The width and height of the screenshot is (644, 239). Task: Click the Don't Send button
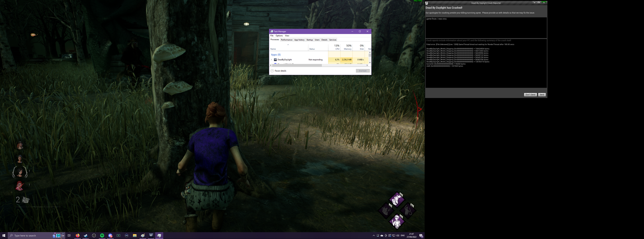click(x=530, y=95)
